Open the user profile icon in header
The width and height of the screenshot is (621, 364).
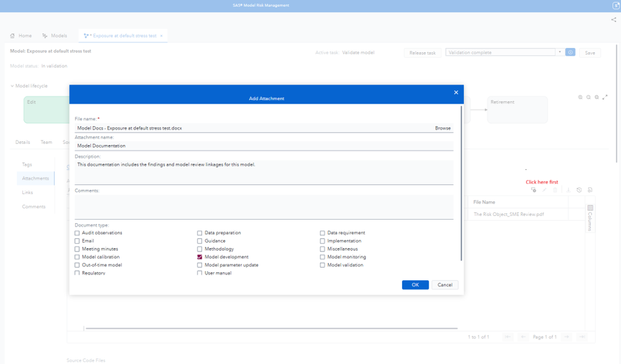coord(616,6)
